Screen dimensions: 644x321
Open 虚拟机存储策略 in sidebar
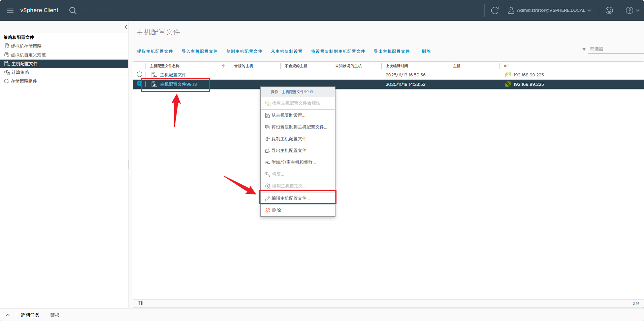point(26,46)
